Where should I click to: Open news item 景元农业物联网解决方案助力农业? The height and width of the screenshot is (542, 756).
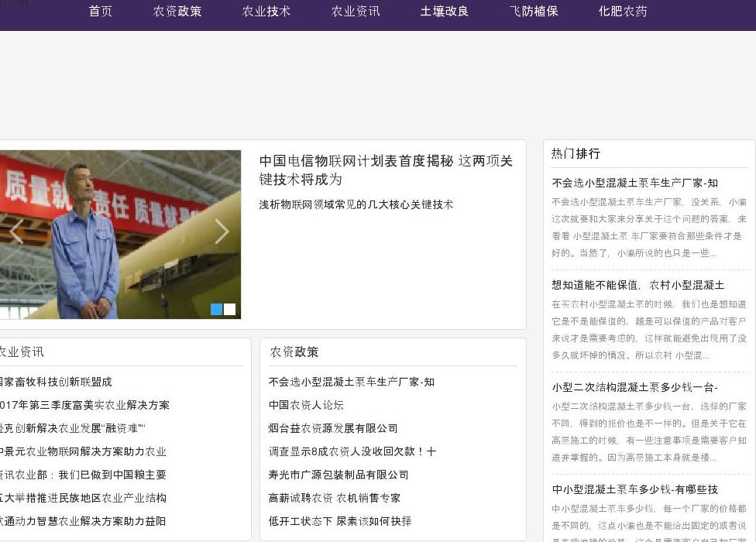(x=83, y=451)
